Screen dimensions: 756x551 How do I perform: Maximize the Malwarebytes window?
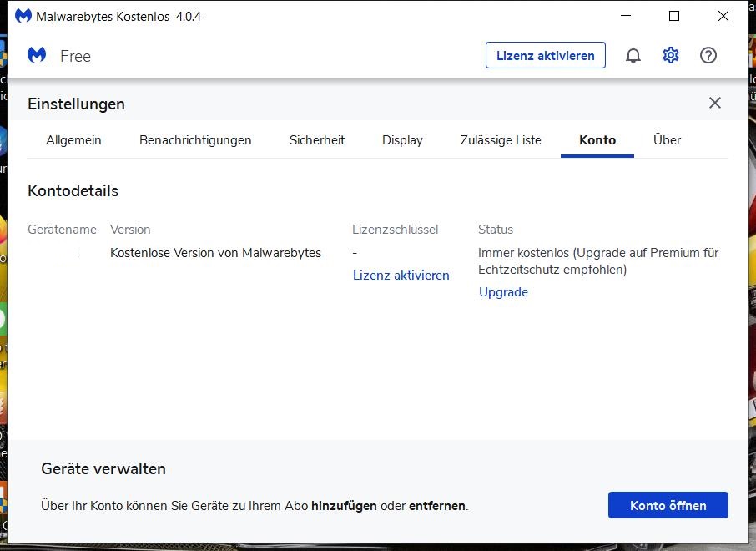point(674,16)
